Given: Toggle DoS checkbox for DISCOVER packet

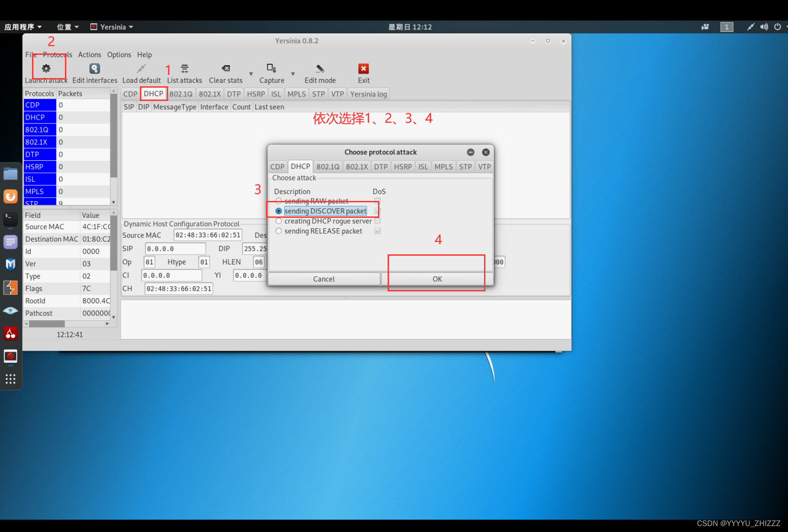Looking at the screenshot, I should point(378,211).
